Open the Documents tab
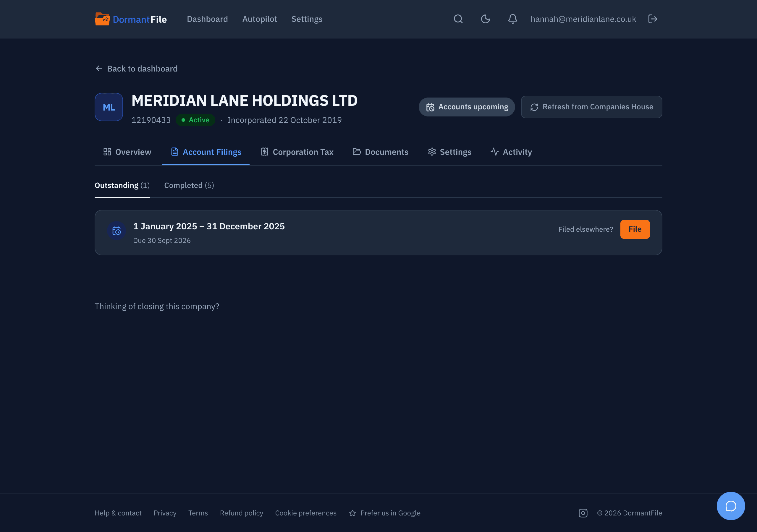Viewport: 757px width, 532px height. pos(381,152)
